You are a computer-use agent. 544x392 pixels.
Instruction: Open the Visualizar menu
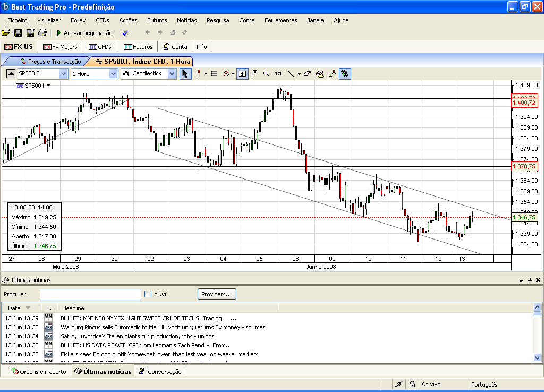pyautogui.click(x=49, y=20)
